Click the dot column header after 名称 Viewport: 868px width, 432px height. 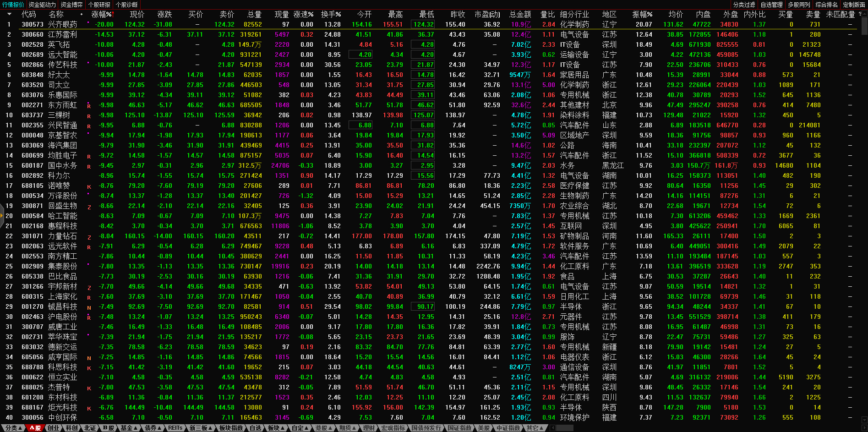point(82,14)
